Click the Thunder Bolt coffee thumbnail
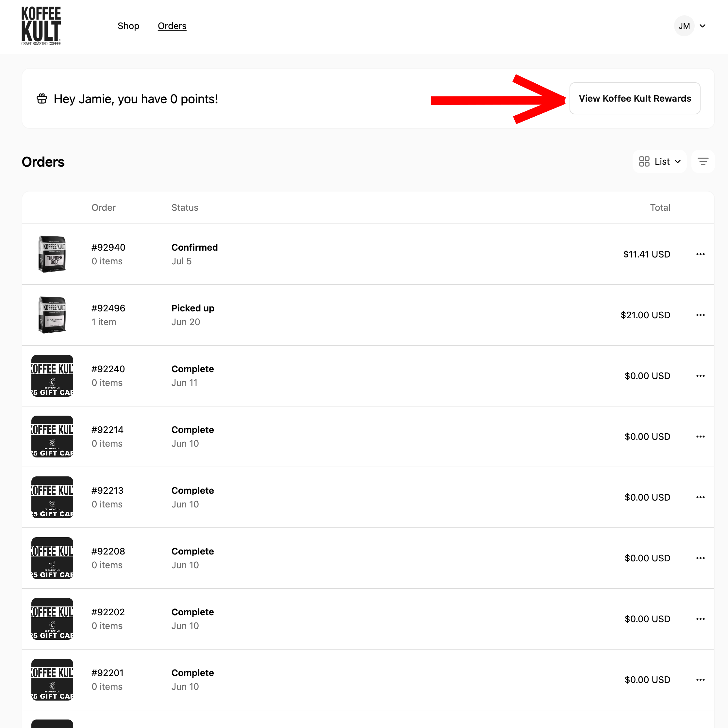Image resolution: width=728 pixels, height=728 pixels. click(x=52, y=254)
